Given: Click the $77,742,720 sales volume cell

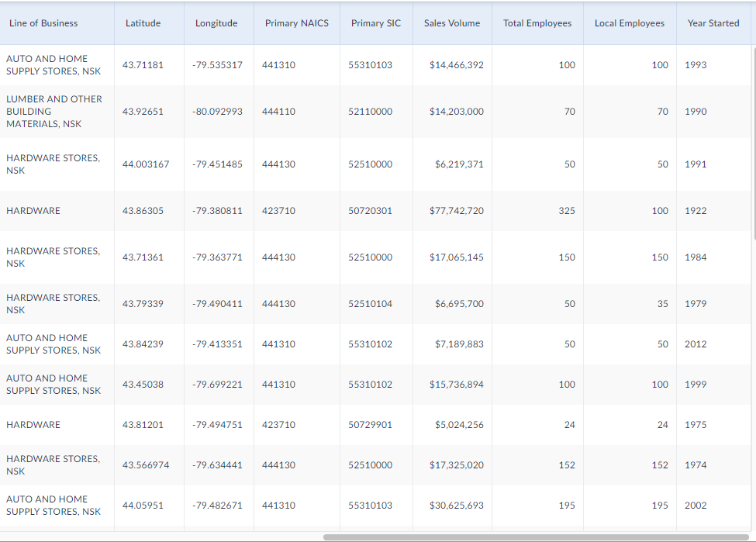Looking at the screenshot, I should coord(456,211).
